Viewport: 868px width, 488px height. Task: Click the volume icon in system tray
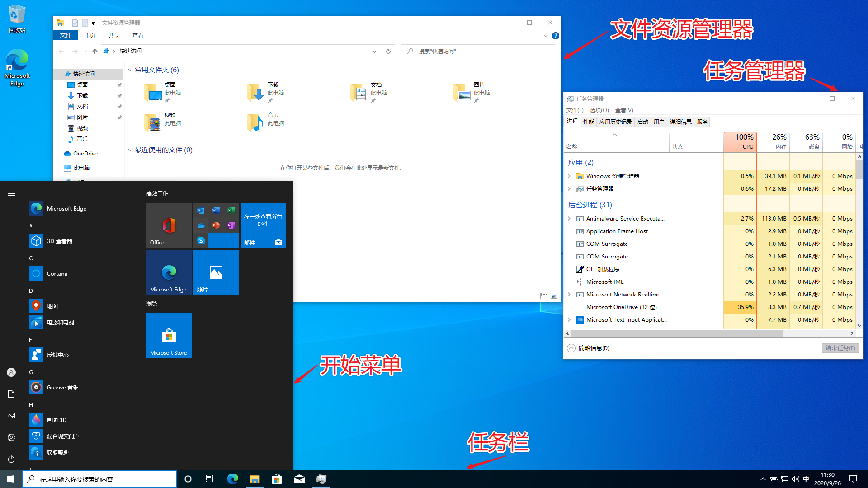click(796, 479)
